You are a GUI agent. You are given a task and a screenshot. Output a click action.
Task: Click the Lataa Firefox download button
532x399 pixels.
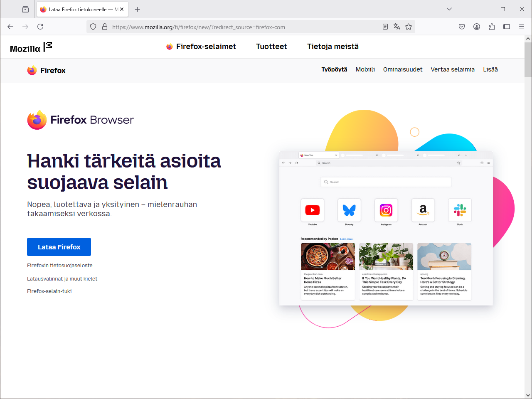coord(59,247)
